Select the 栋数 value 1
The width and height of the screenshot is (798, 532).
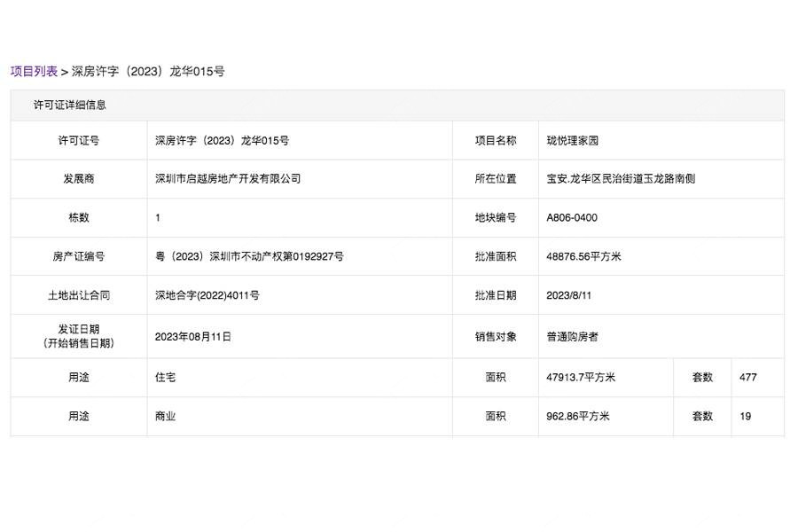[x=158, y=217]
